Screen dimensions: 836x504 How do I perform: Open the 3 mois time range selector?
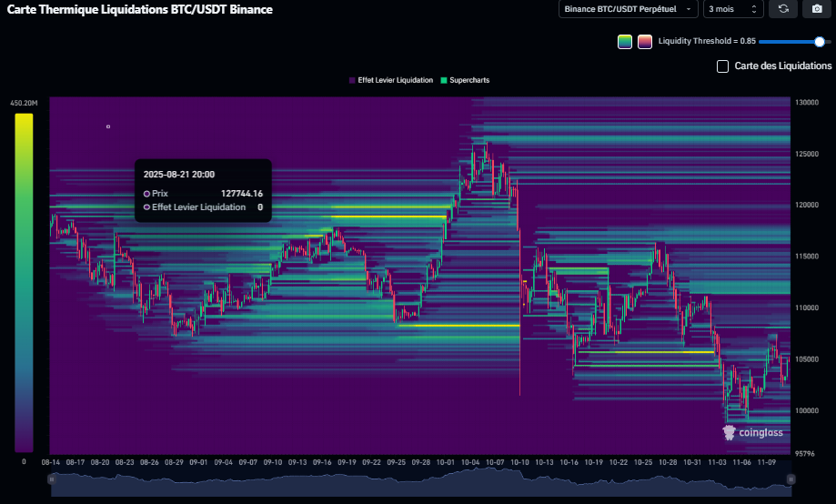click(733, 9)
